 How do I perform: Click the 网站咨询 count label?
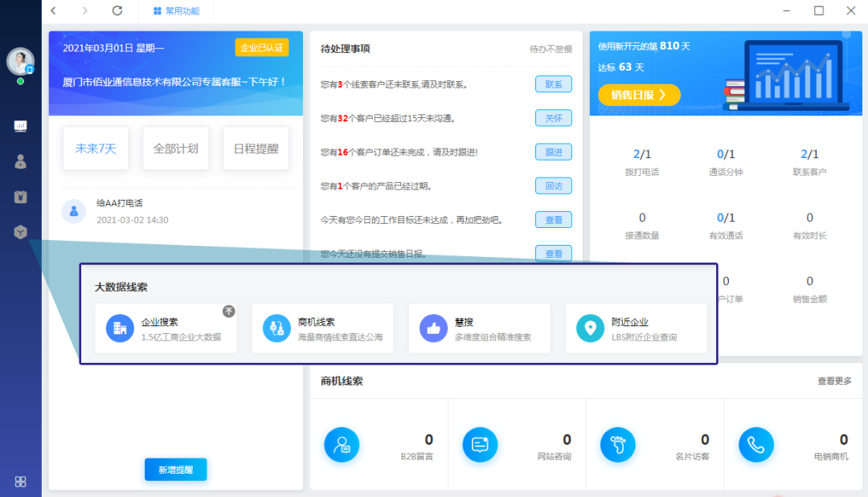554,457
